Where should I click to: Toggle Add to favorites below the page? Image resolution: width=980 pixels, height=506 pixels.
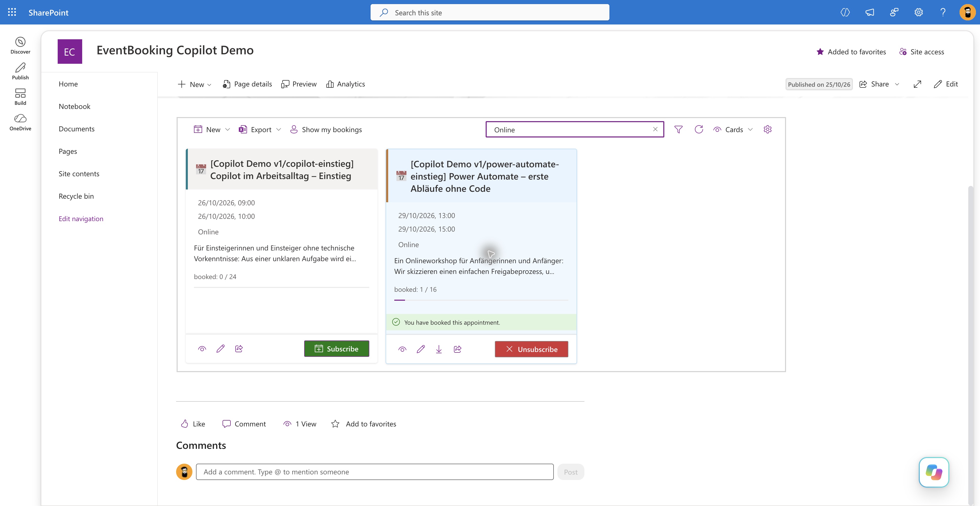(364, 424)
